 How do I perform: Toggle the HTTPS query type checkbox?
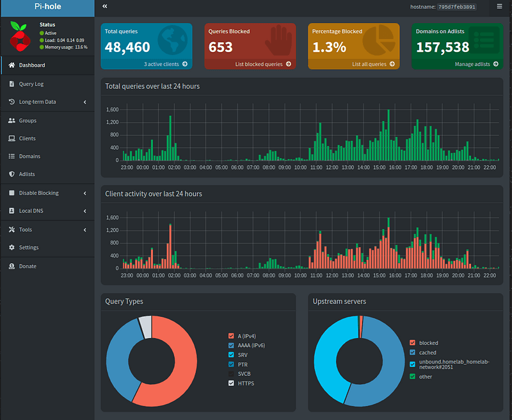point(231,383)
